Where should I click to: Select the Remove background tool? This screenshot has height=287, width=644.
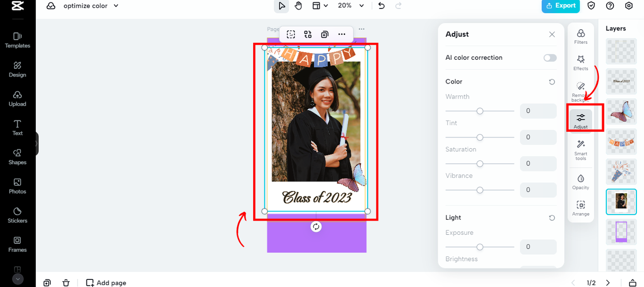click(x=581, y=92)
